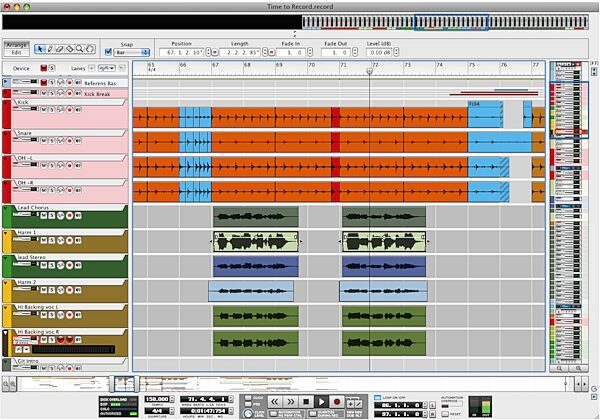Switch to Edit mode
This screenshot has width=600, height=420.
pyautogui.click(x=16, y=52)
